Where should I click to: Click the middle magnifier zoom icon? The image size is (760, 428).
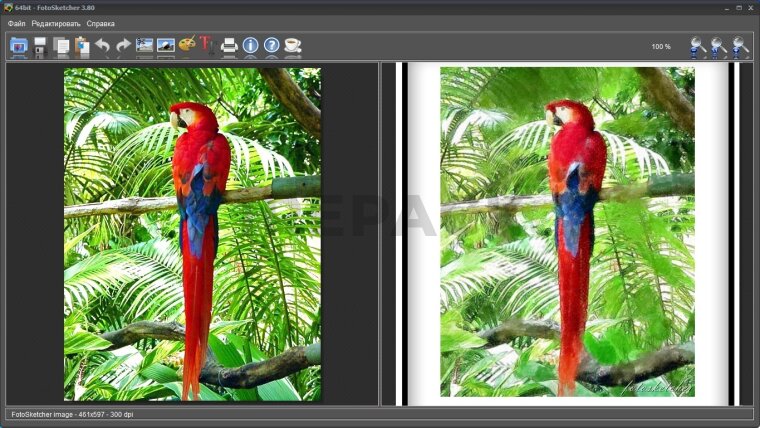(x=718, y=46)
